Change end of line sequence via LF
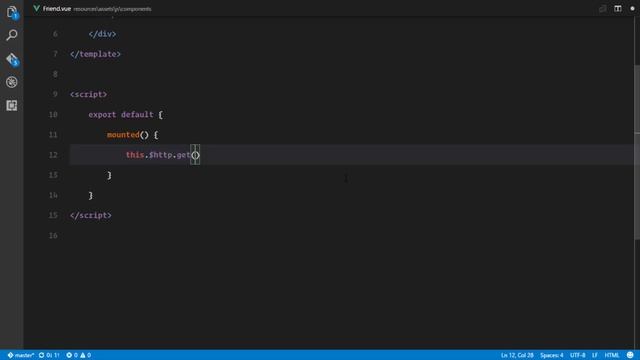Screen dimensions: 640x360 (595, 355)
